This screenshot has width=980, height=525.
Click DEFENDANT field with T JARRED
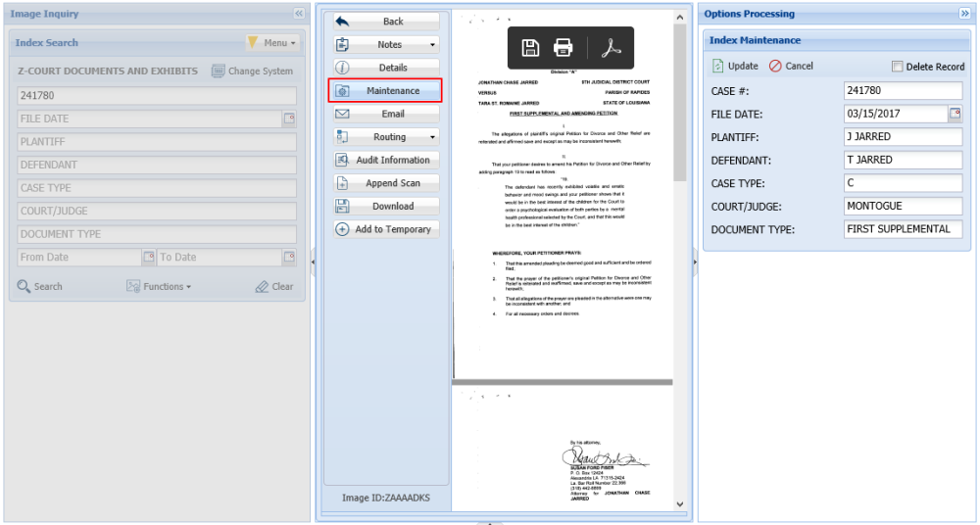903,160
